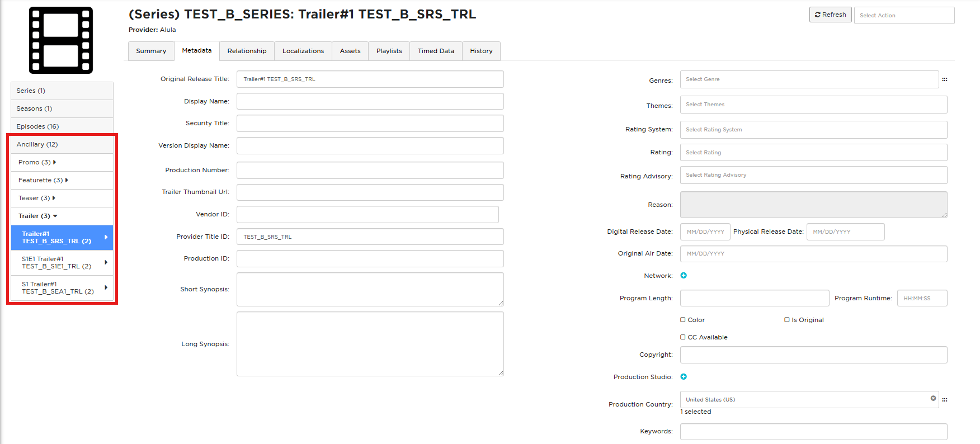The image size is (980, 444).
Task: Enable the Color checkbox
Action: pyautogui.click(x=683, y=320)
